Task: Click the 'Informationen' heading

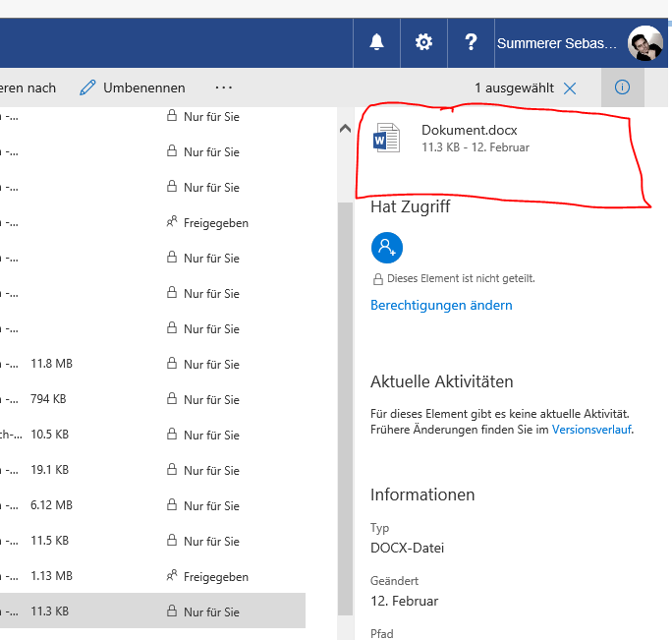Action: (422, 495)
